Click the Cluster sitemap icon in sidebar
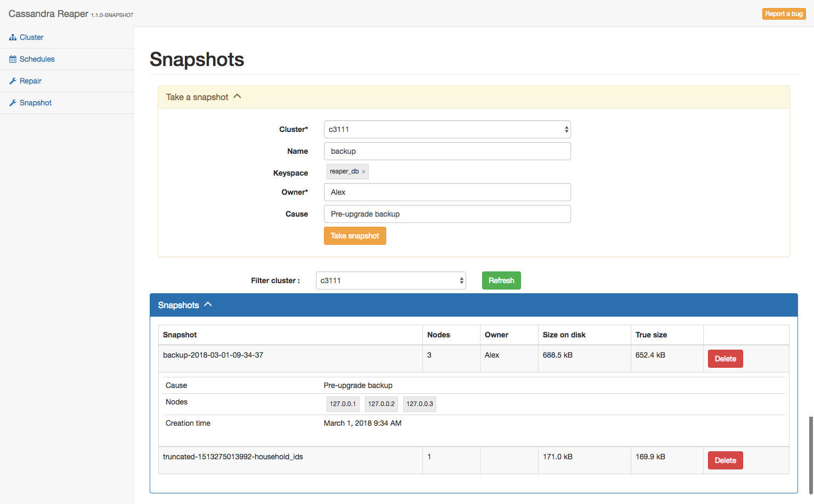The image size is (814, 504). [13, 38]
